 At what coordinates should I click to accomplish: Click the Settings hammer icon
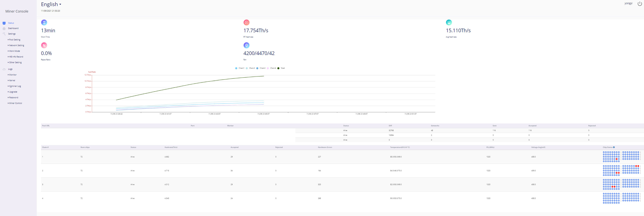click(x=4, y=34)
